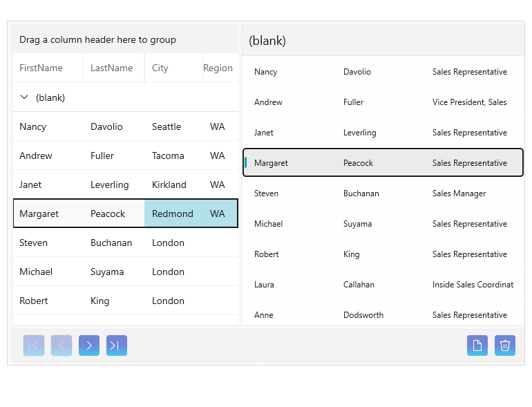532x407 pixels.
Task: Go to the previous record
Action: click(x=61, y=346)
